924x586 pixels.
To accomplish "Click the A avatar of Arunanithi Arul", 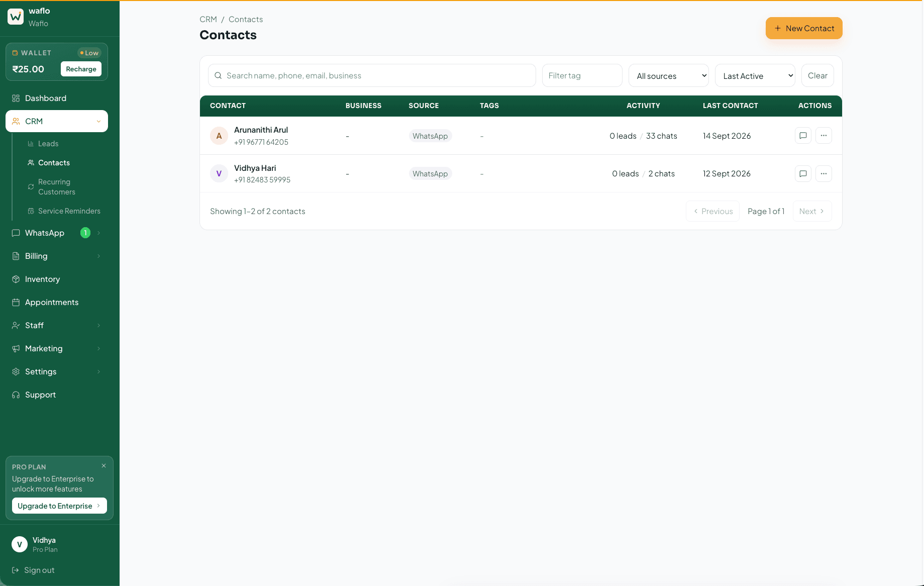I will pos(219,136).
